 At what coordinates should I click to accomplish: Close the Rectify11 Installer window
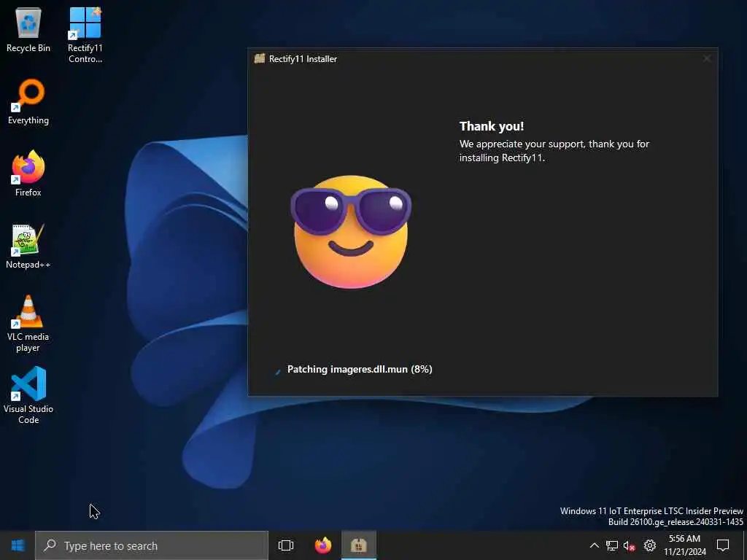click(707, 58)
